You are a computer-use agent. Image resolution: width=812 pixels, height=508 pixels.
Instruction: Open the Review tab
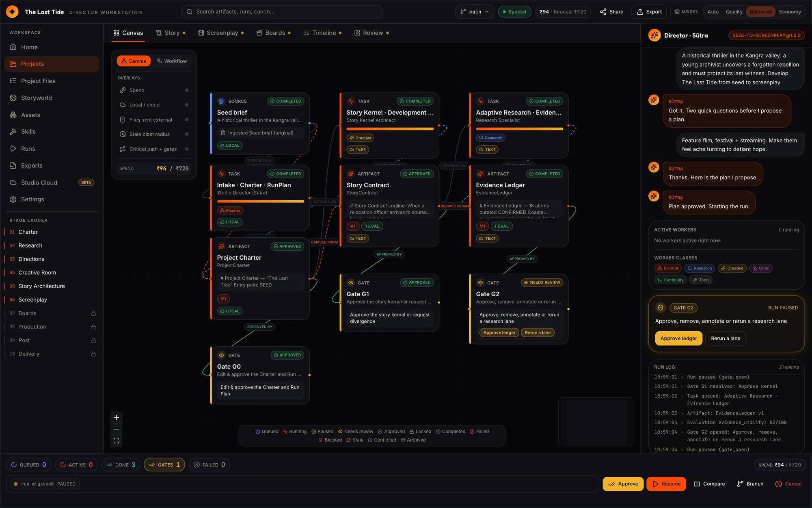(371, 33)
